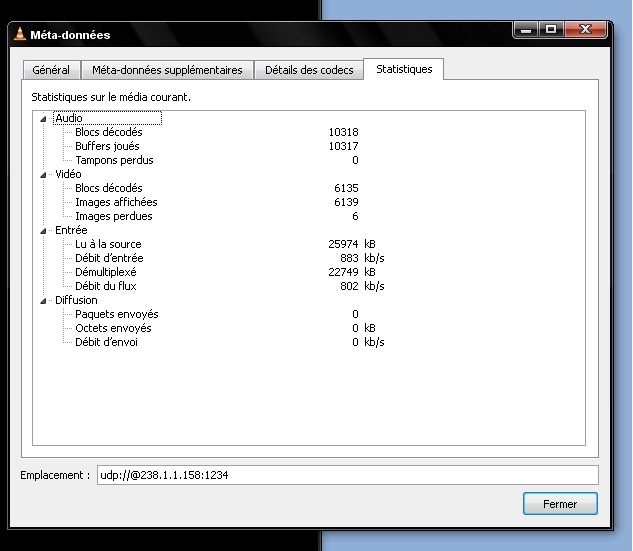Click the Emplacement URL text field
The image size is (633, 551).
(347, 476)
